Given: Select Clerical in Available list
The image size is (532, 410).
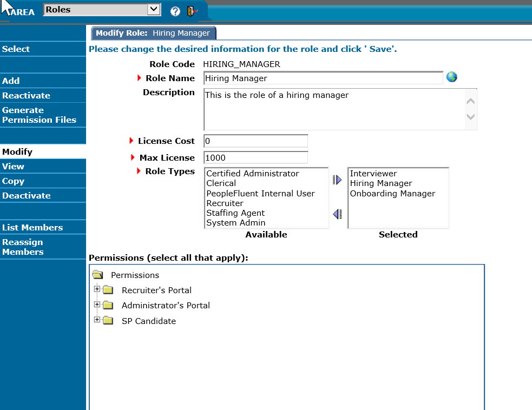Looking at the screenshot, I should 221,183.
